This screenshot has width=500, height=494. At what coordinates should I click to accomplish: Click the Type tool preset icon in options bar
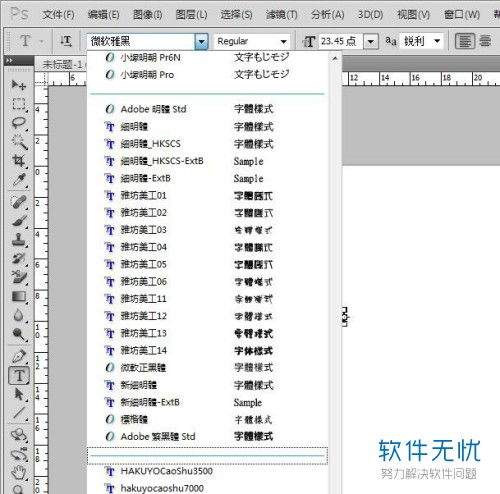pyautogui.click(x=25, y=41)
